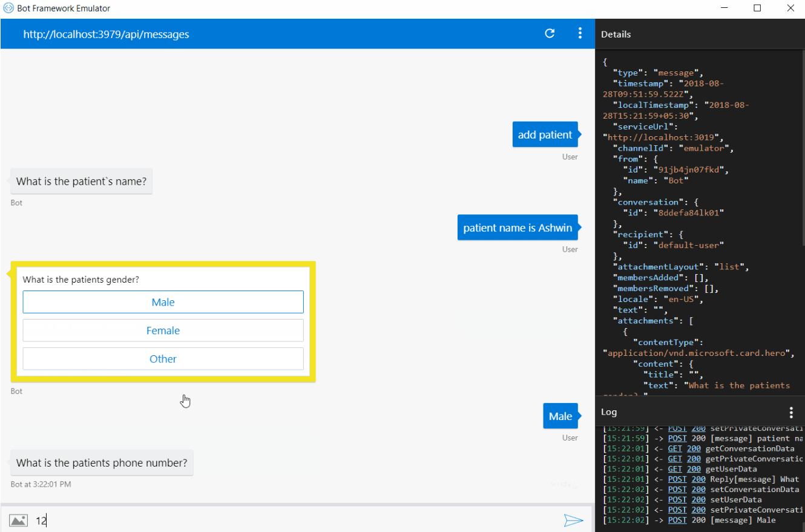This screenshot has height=532, width=805.
Task: Choose Male on the gender card
Action: click(x=163, y=302)
